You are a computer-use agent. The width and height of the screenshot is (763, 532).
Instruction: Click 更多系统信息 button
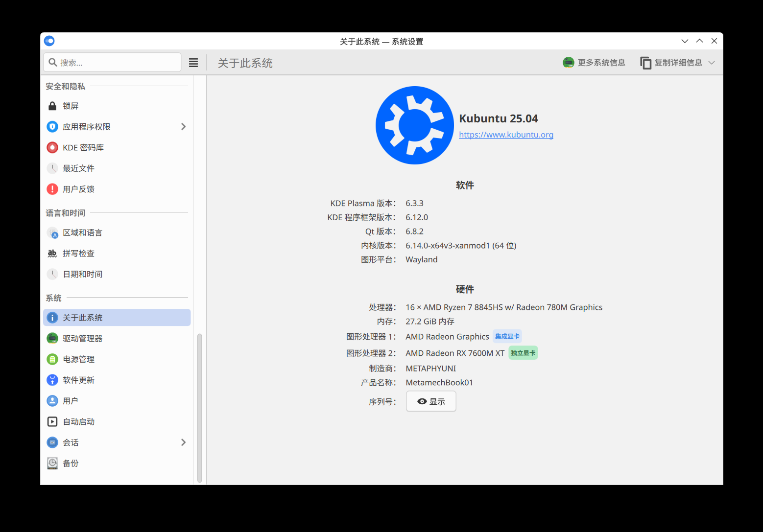coord(594,63)
